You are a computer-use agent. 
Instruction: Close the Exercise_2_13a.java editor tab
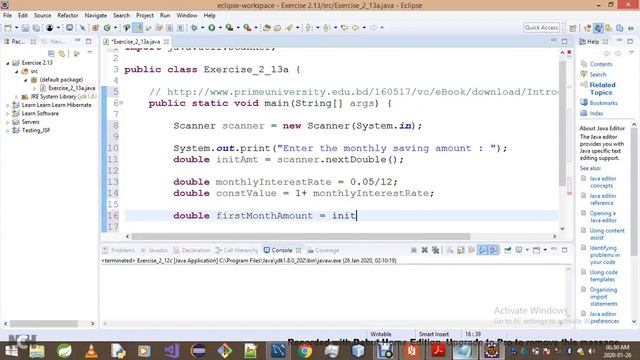pyautogui.click(x=167, y=42)
